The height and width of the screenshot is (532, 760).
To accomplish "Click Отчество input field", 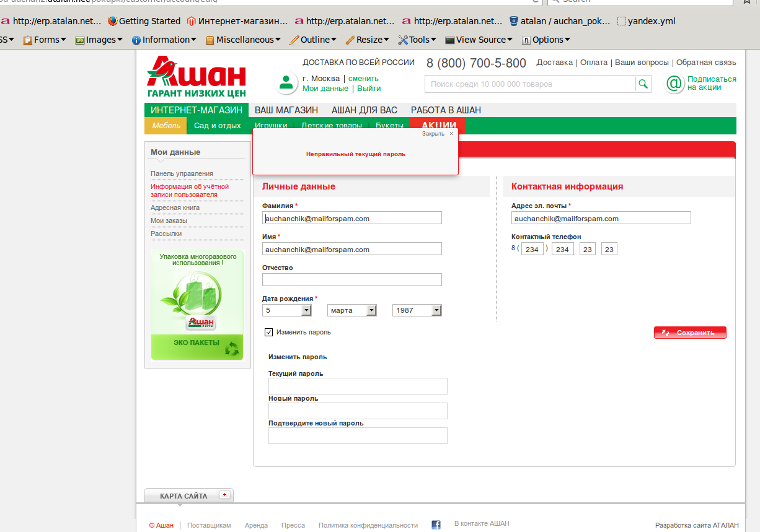I will tap(352, 279).
